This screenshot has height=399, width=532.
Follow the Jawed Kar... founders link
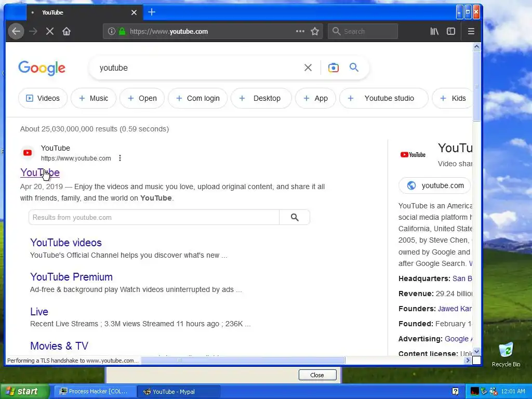(455, 309)
